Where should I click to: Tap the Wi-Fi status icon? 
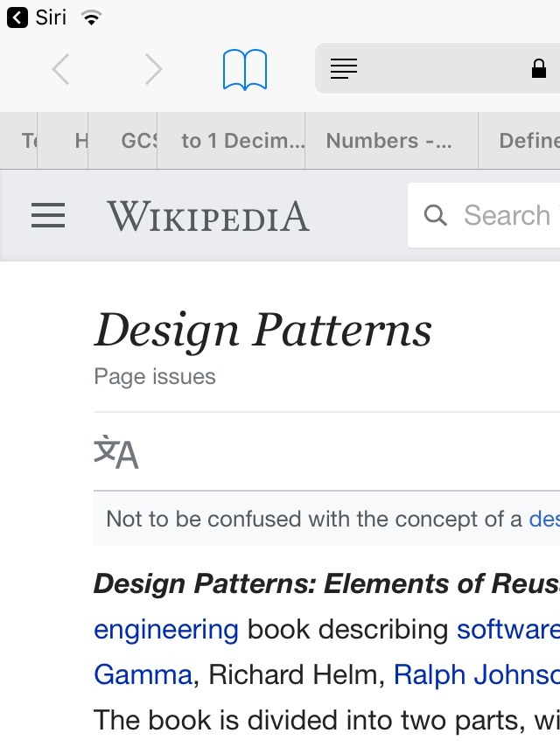(90, 17)
